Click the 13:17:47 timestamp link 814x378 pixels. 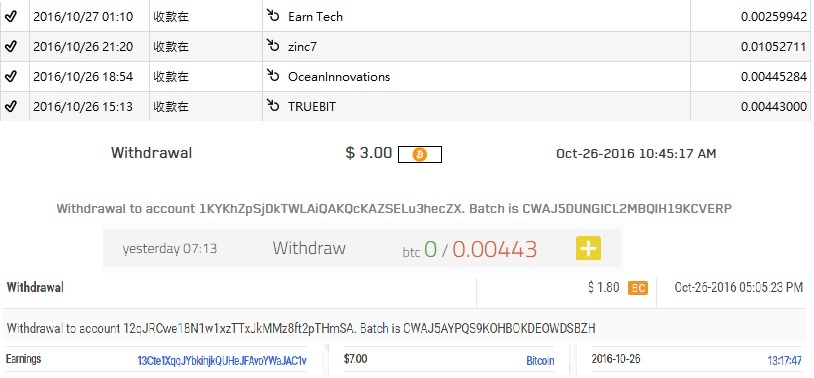tap(785, 360)
